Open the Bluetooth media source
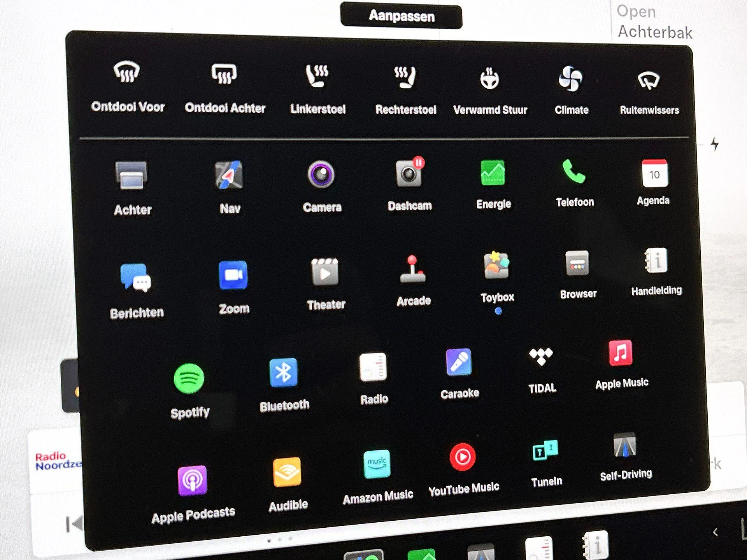The image size is (747, 560). click(283, 373)
